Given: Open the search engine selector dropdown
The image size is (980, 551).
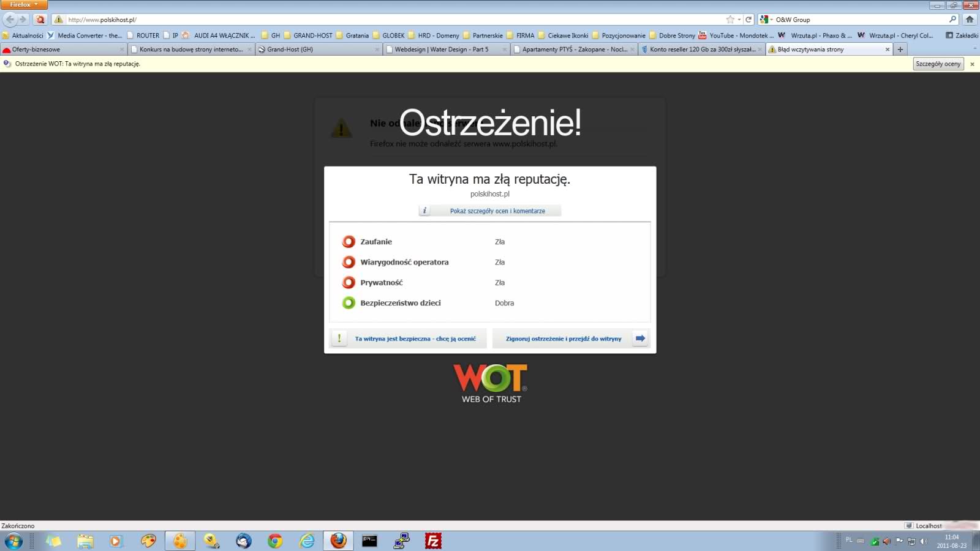Looking at the screenshot, I should pyautogui.click(x=766, y=20).
